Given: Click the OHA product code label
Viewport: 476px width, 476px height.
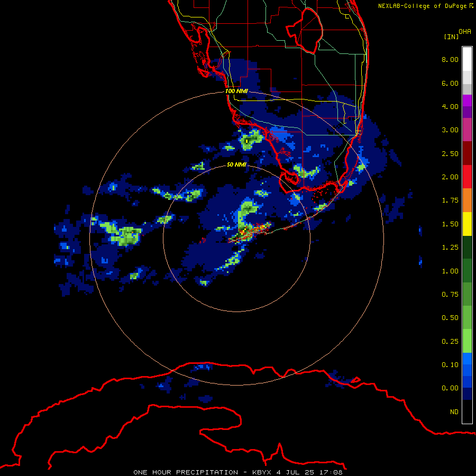Looking at the screenshot, I should point(465,31).
